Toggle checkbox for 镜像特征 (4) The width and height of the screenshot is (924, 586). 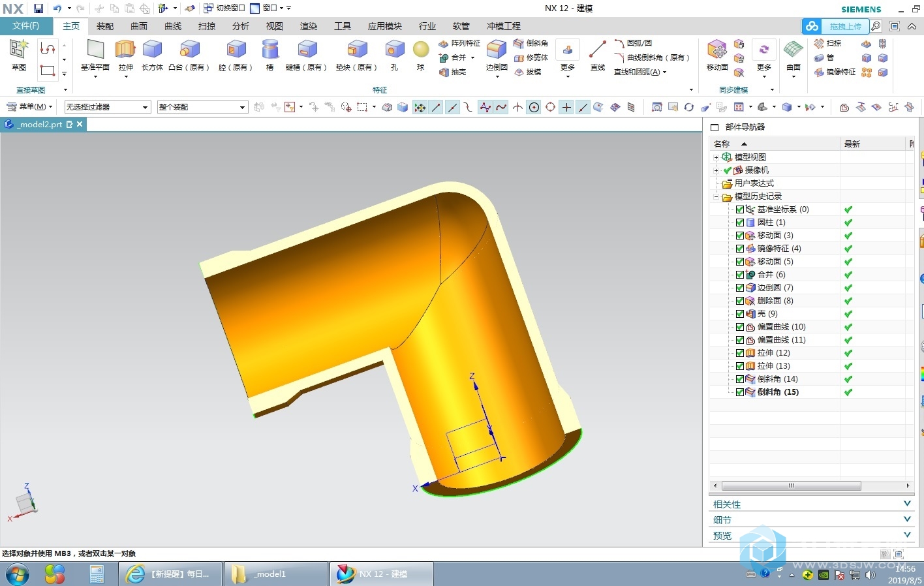click(740, 249)
